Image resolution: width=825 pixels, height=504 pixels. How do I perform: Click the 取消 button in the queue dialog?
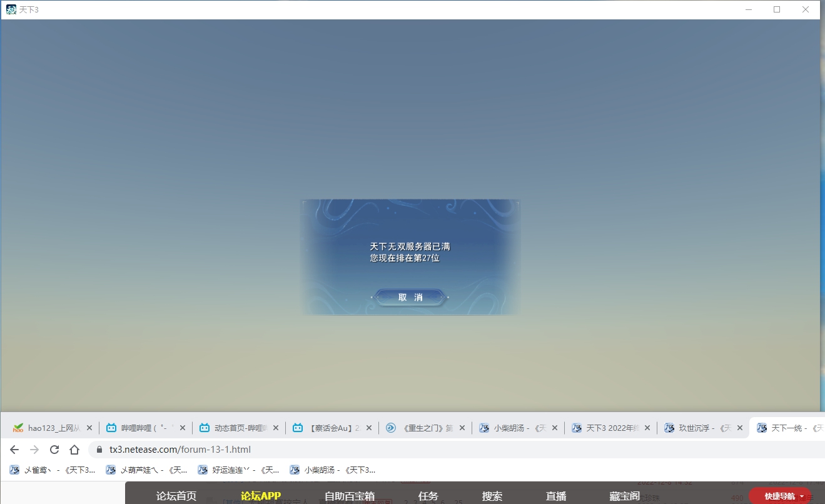point(410,298)
